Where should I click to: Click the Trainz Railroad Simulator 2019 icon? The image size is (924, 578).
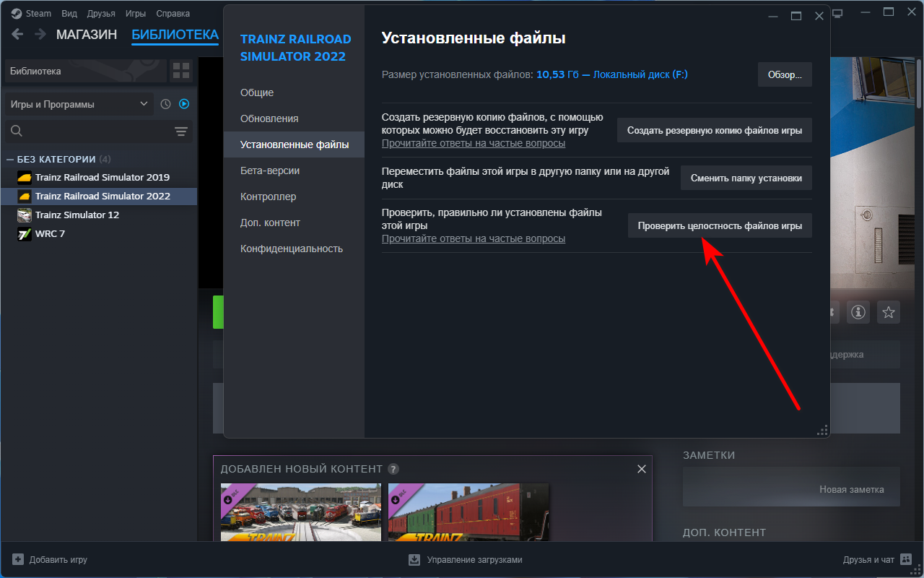tap(25, 178)
